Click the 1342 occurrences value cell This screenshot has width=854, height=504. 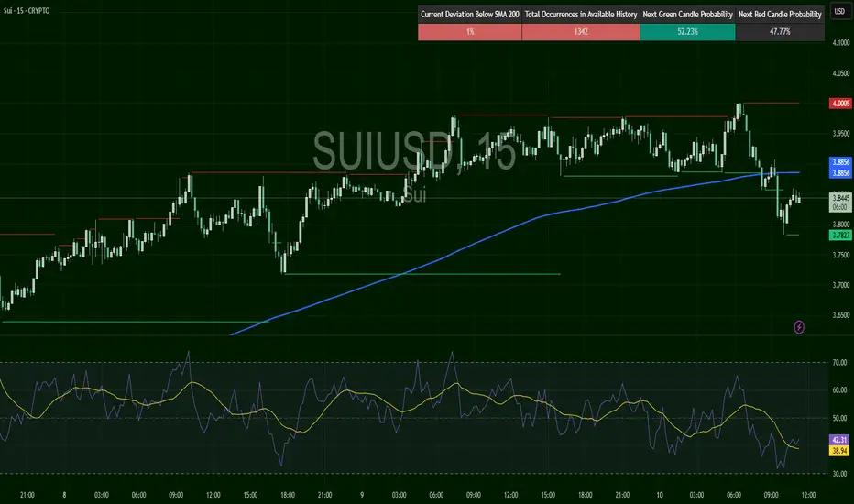click(x=581, y=31)
